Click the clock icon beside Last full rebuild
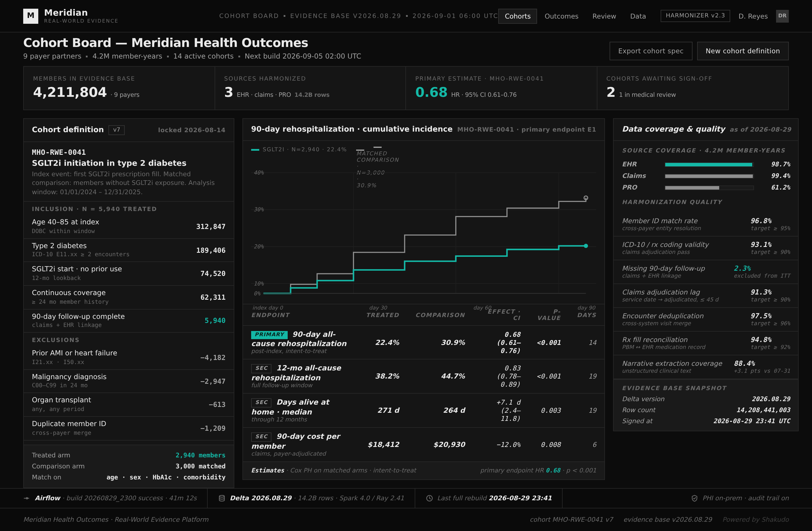This screenshot has width=812, height=531. tap(429, 498)
